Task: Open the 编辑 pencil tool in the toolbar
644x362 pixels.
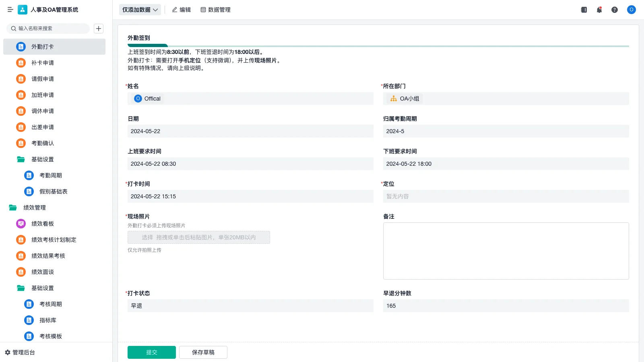Action: [x=181, y=10]
